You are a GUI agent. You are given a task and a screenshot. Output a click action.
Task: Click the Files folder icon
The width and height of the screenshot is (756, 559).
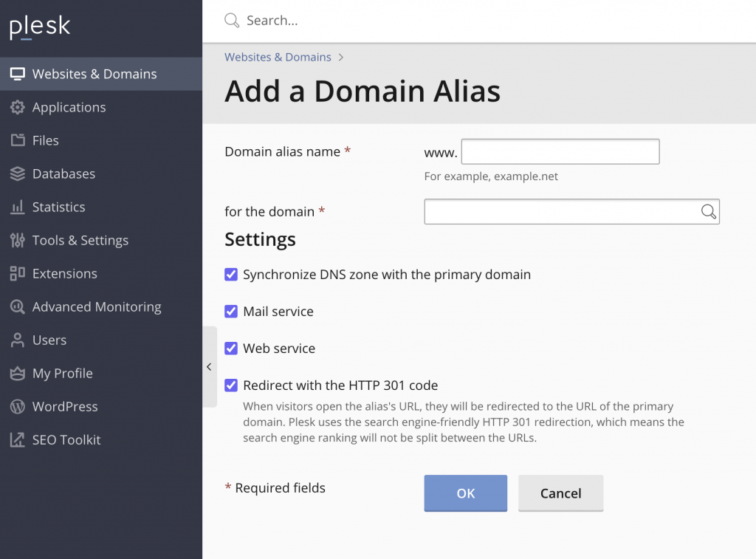pos(17,140)
